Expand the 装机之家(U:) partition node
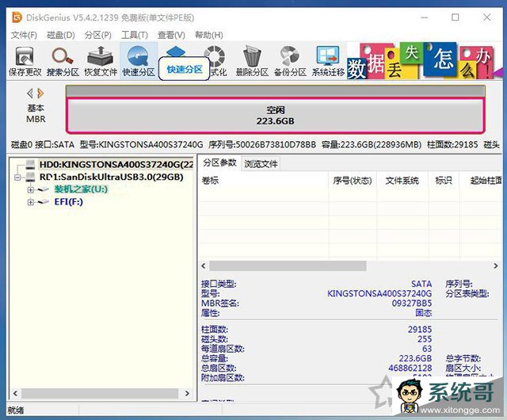 click(31, 189)
